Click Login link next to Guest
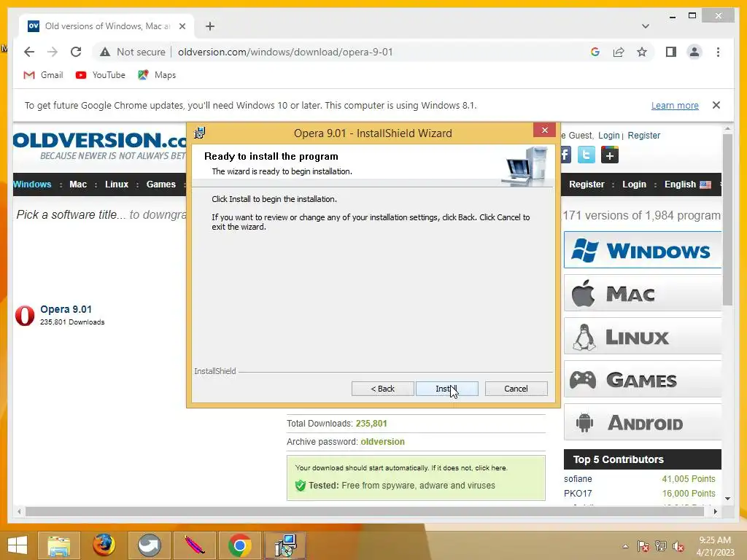The image size is (747, 560). click(608, 135)
